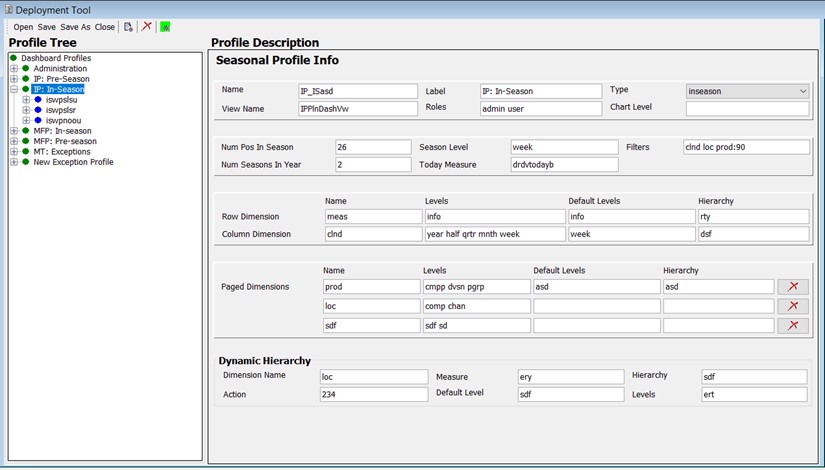Image resolution: width=825 pixels, height=470 pixels.
Task: Click the green icon in toolbar
Action: coord(165,27)
